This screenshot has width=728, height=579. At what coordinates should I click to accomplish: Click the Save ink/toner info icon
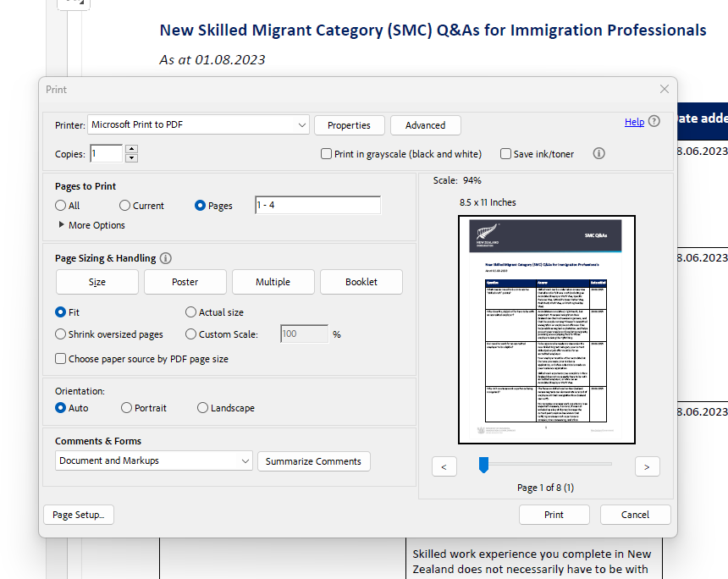[x=598, y=154]
